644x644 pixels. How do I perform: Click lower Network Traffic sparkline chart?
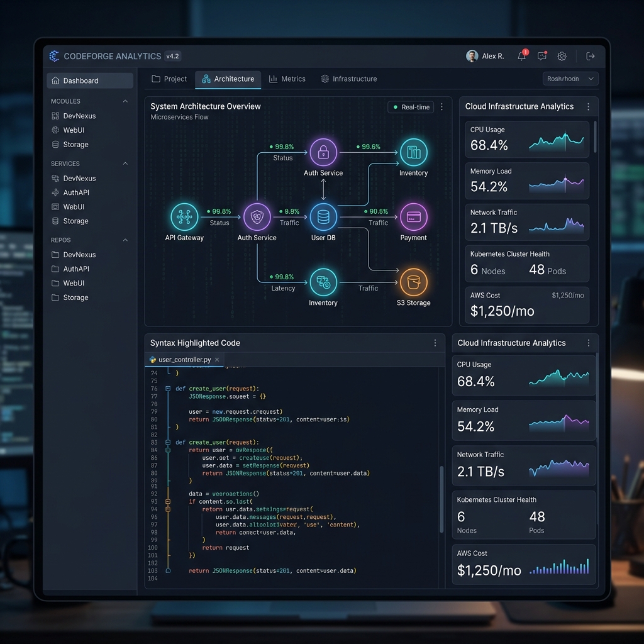coord(559,467)
